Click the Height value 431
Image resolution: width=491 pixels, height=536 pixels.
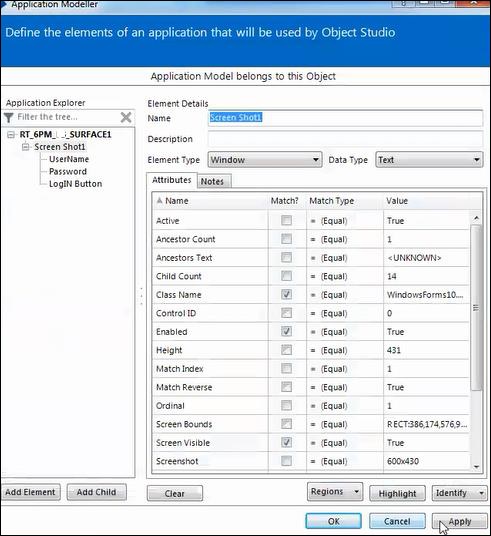point(394,350)
